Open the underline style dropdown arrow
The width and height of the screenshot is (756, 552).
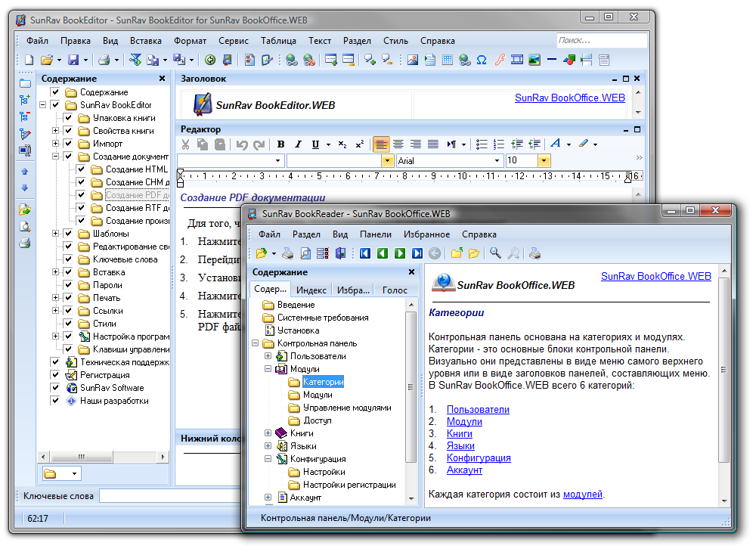coord(328,144)
